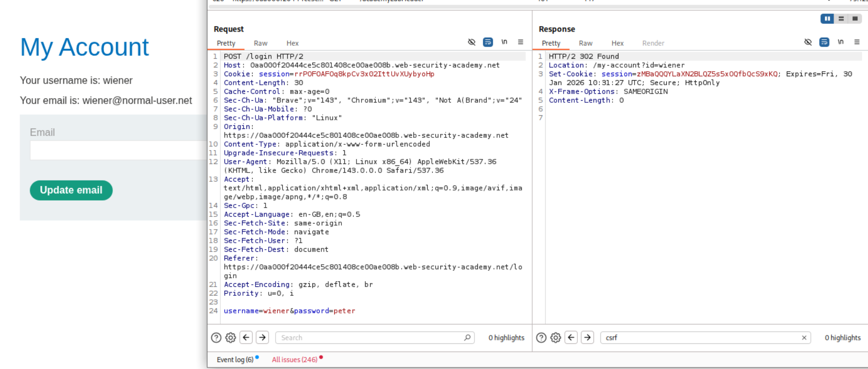Open All issues (246) panel
This screenshot has width=868, height=369.
point(295,359)
